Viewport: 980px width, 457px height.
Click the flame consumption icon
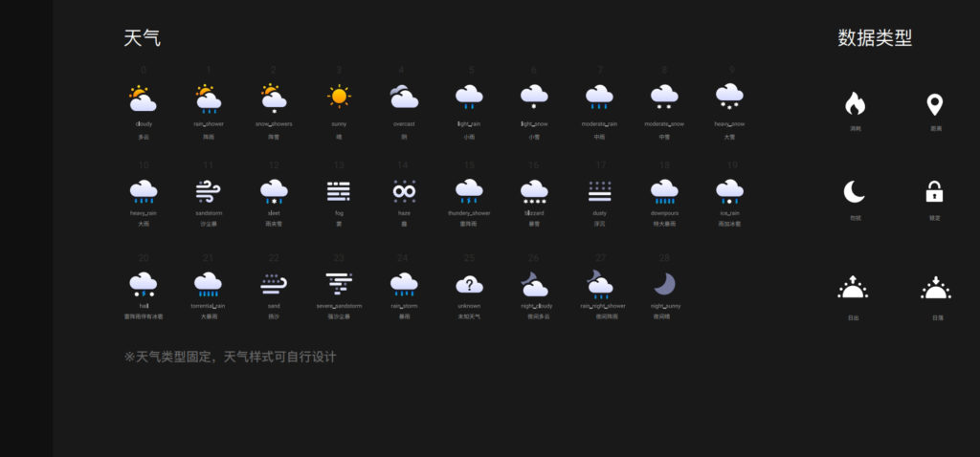855,103
